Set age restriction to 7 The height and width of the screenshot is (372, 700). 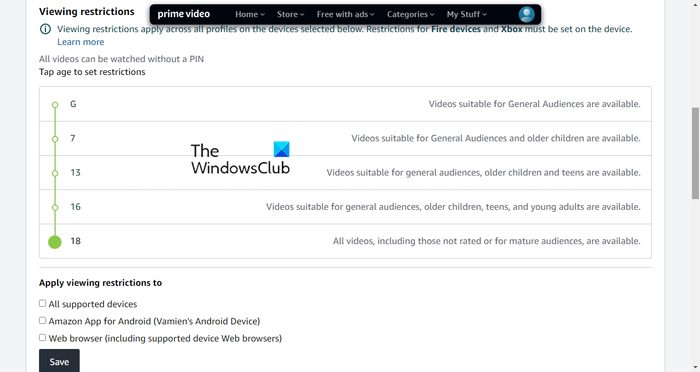tap(55, 139)
